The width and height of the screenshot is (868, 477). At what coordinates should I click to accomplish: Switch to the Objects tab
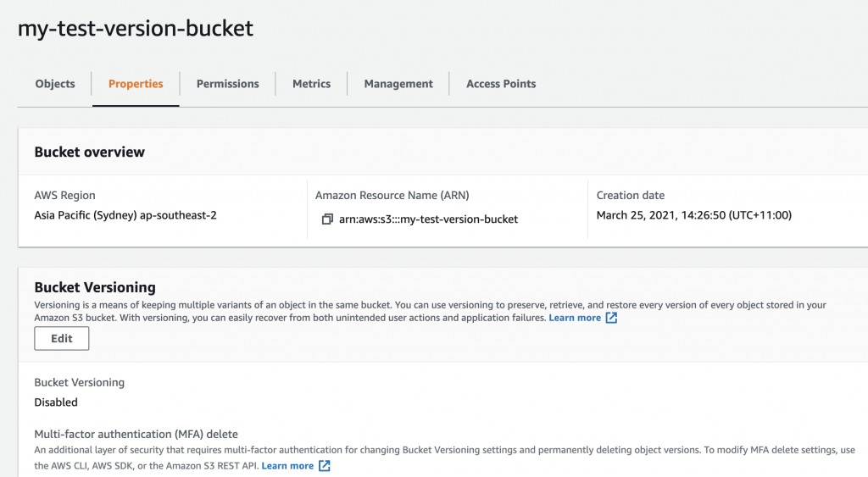[55, 84]
